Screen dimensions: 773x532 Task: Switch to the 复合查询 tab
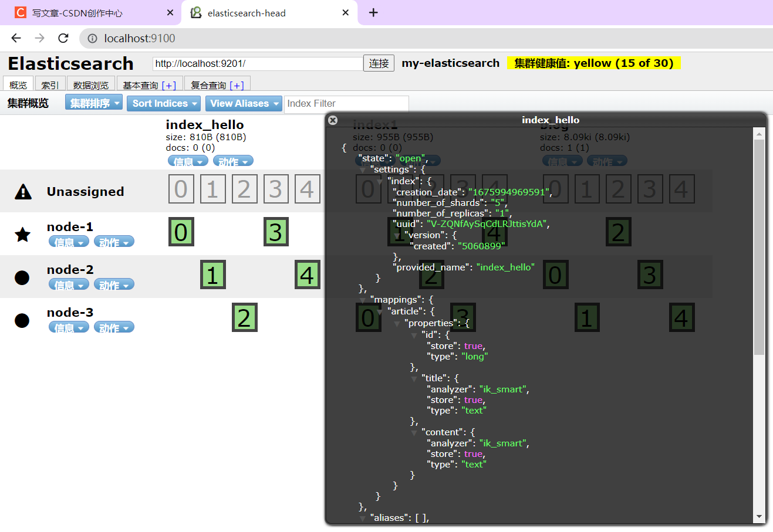[x=208, y=85]
